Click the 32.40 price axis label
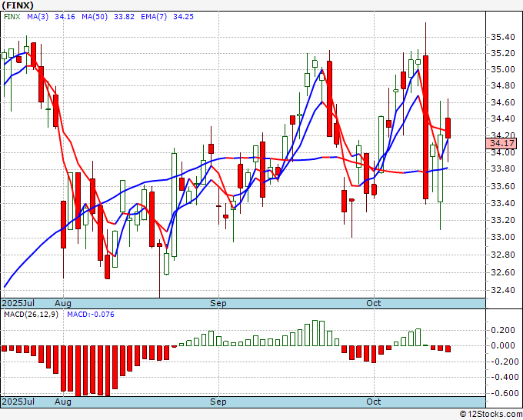This screenshot has height=420, width=523. pyautogui.click(x=503, y=290)
